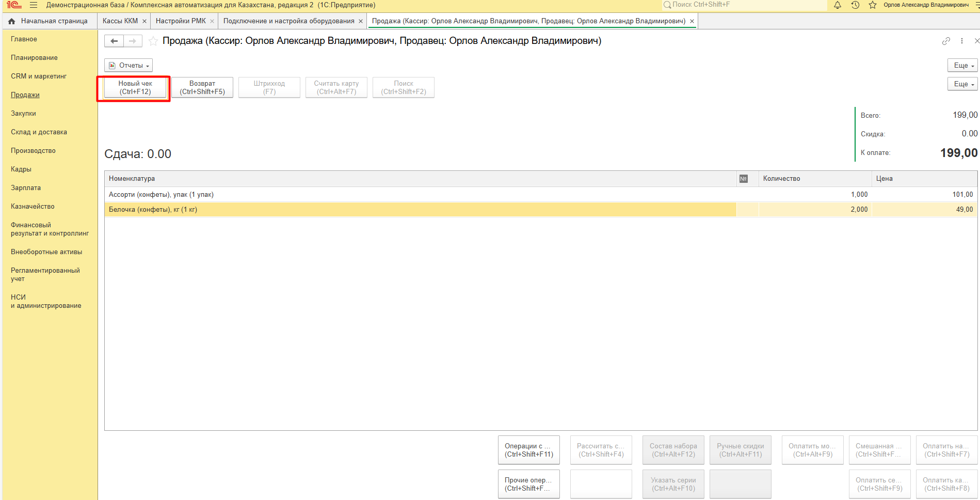The image size is (980, 500).
Task: Open Операции с... button at bottom
Action: tap(528, 450)
